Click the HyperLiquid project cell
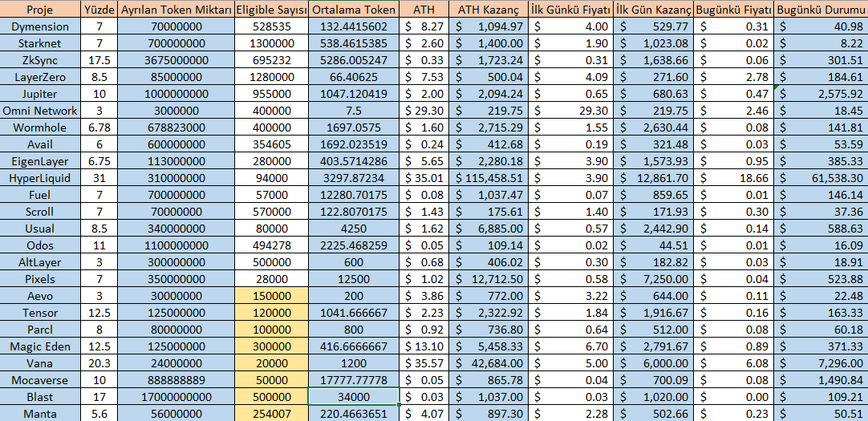 pos(40,177)
